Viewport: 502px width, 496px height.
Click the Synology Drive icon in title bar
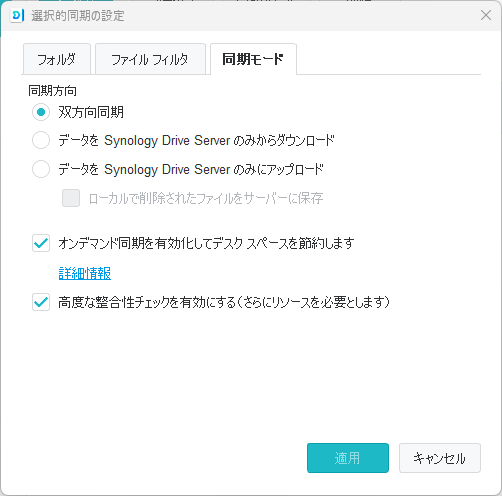pos(17,16)
